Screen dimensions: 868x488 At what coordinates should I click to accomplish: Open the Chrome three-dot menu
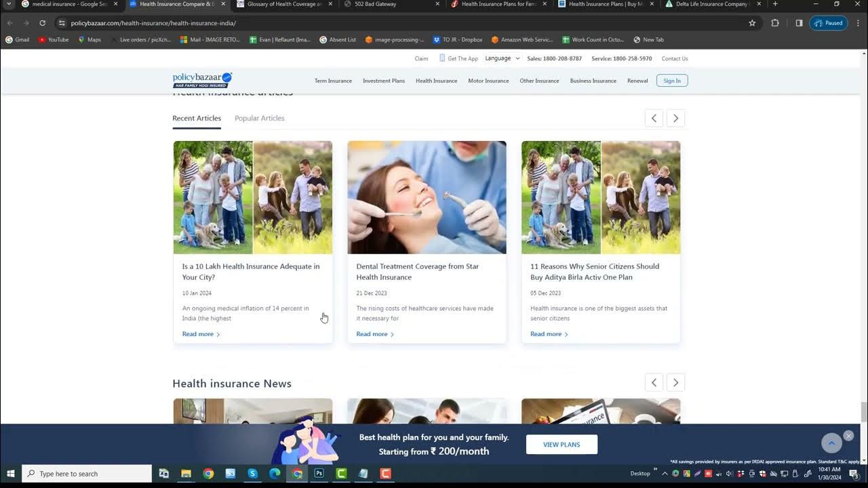(857, 23)
